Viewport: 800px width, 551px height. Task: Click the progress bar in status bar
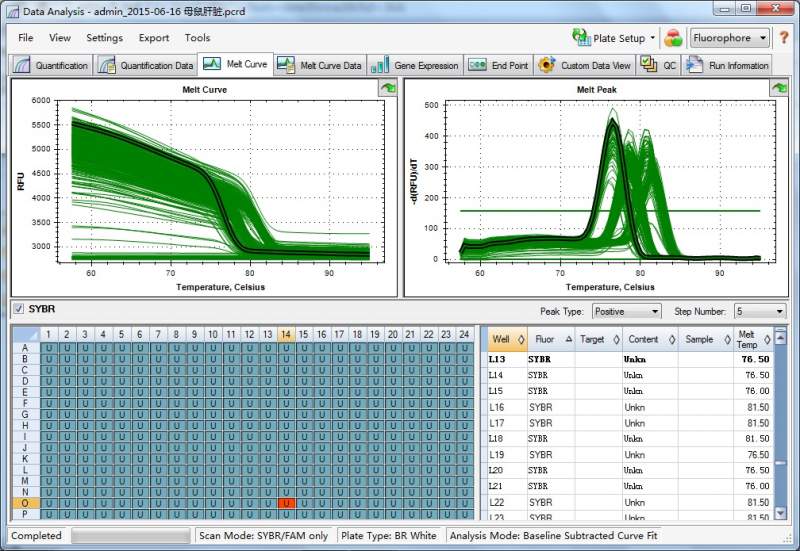[x=131, y=536]
